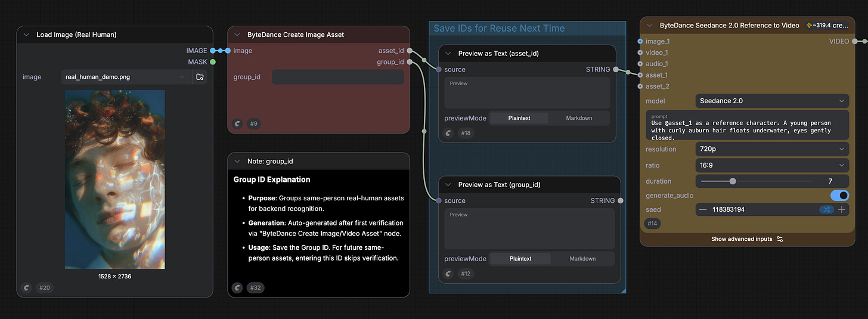This screenshot has height=319, width=868.
Task: Select Markdown mode in group_id preview
Action: tap(582, 259)
